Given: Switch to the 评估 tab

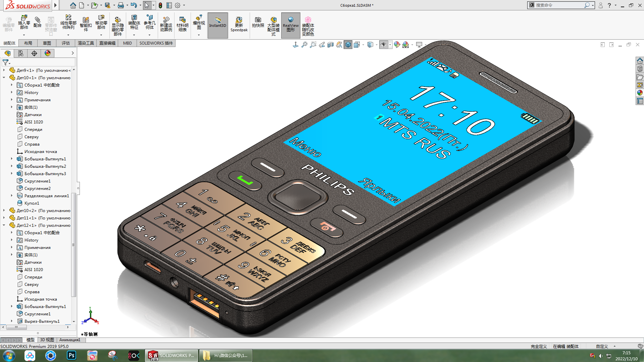Looking at the screenshot, I should 66,43.
